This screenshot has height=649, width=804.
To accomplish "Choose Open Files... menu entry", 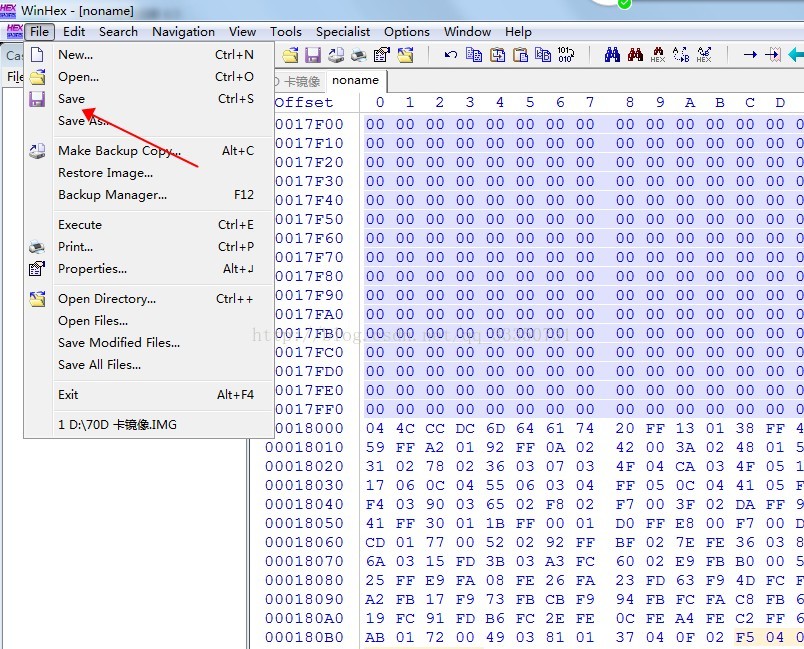I will coord(149,321).
